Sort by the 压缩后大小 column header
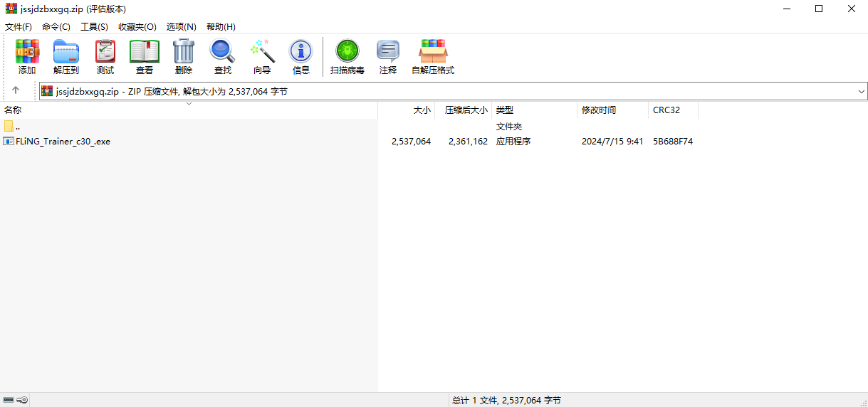Image resolution: width=868 pixels, height=407 pixels. click(464, 110)
